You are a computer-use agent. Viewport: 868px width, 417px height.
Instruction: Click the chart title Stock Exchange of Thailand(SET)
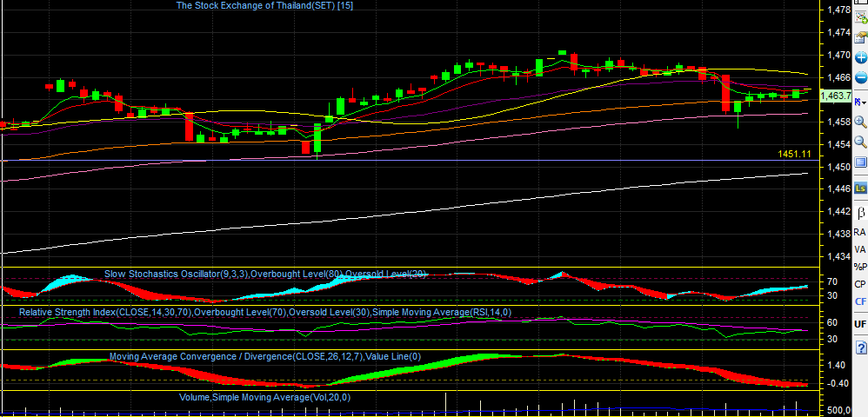(x=264, y=5)
